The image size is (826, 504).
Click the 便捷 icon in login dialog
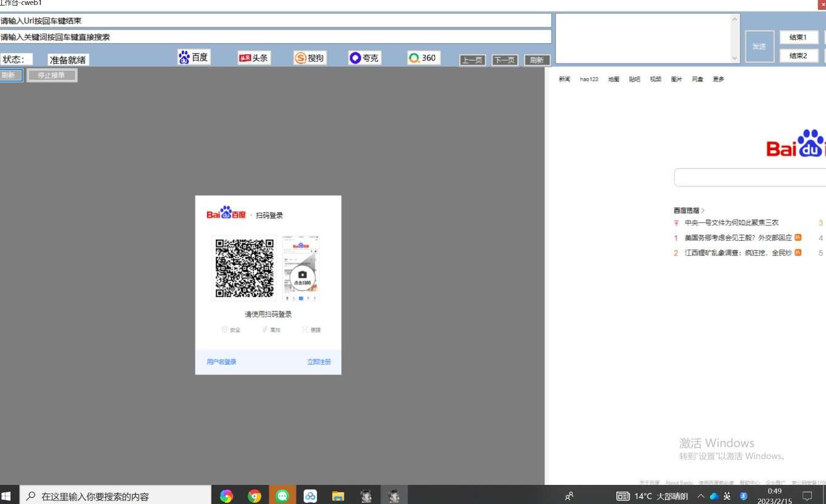click(305, 330)
